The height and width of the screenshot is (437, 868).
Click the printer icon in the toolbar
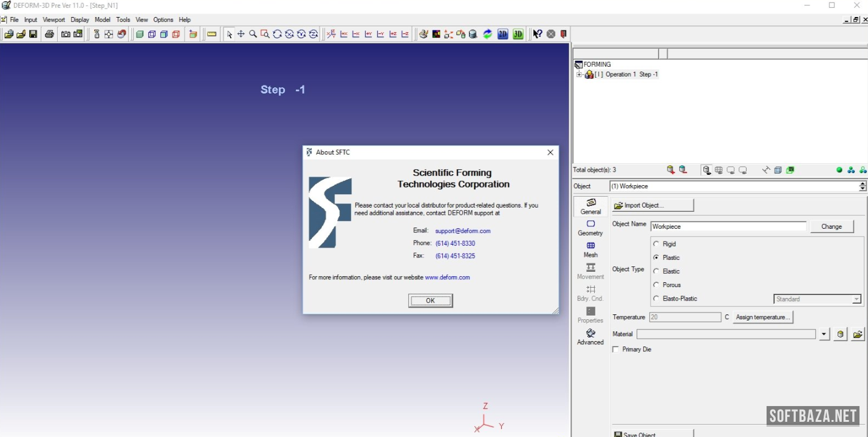point(49,34)
